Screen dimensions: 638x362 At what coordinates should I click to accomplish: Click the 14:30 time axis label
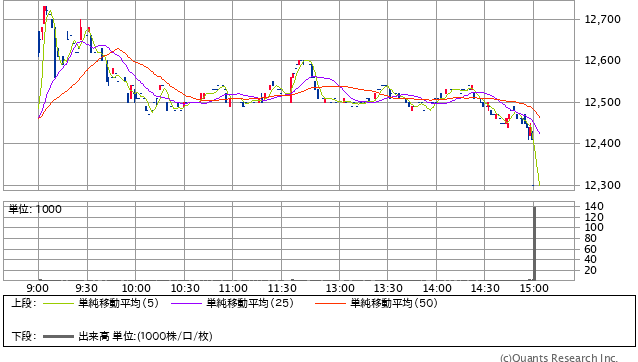pos(485,288)
